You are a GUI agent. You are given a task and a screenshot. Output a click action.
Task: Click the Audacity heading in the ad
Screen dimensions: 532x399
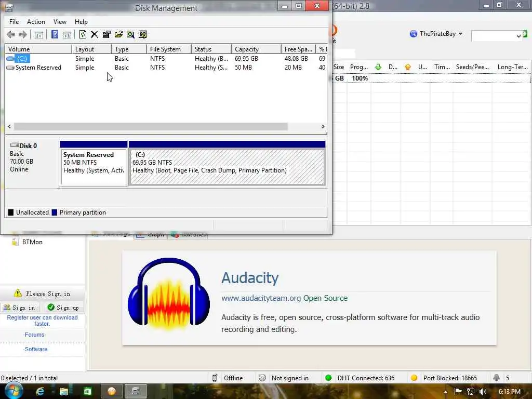(250, 278)
